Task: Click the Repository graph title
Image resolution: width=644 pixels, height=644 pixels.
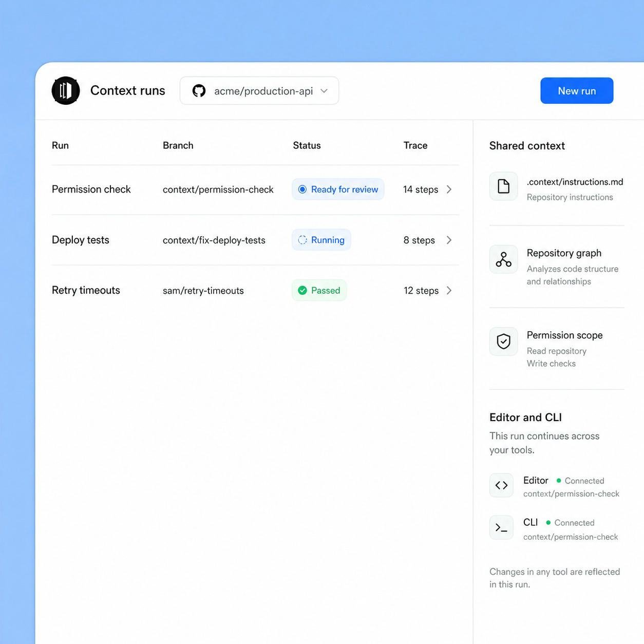Action: [x=564, y=253]
